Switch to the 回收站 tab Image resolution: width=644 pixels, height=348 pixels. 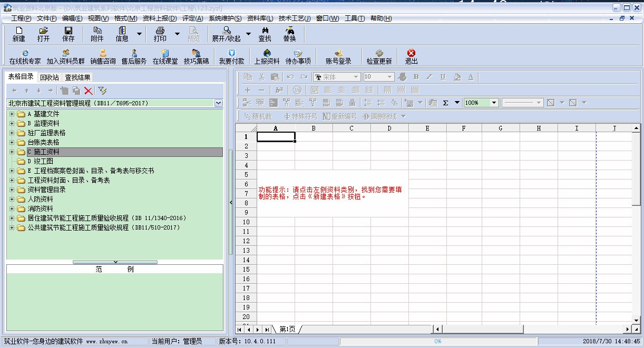click(x=50, y=77)
